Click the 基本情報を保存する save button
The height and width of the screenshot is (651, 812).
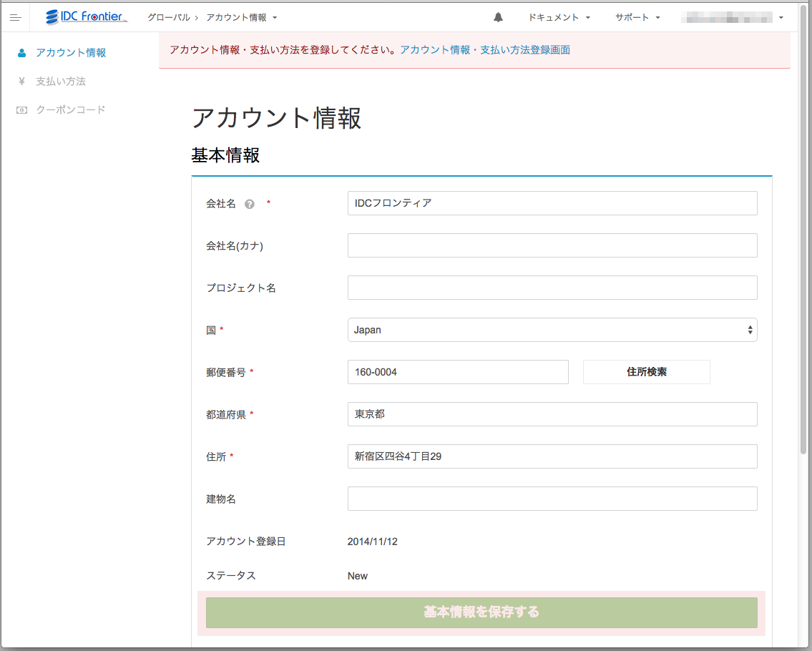tap(481, 613)
